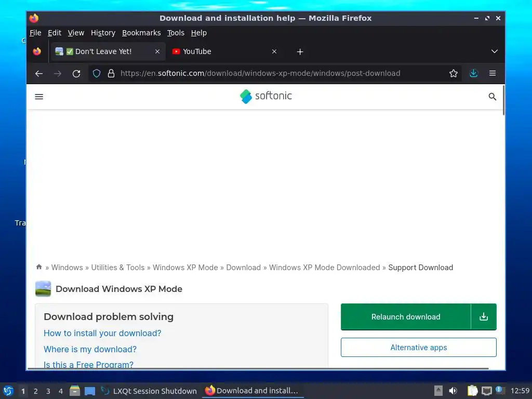Open the Tools menu
The image size is (532, 399).
point(176,33)
